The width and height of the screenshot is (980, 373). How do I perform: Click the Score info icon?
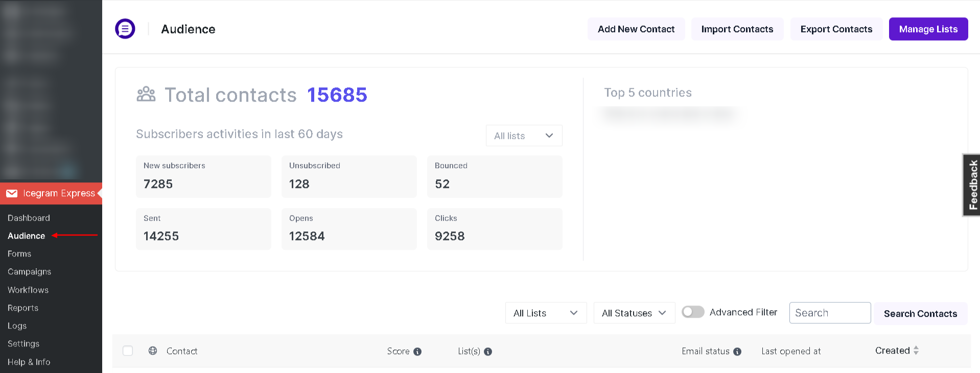[x=417, y=352]
